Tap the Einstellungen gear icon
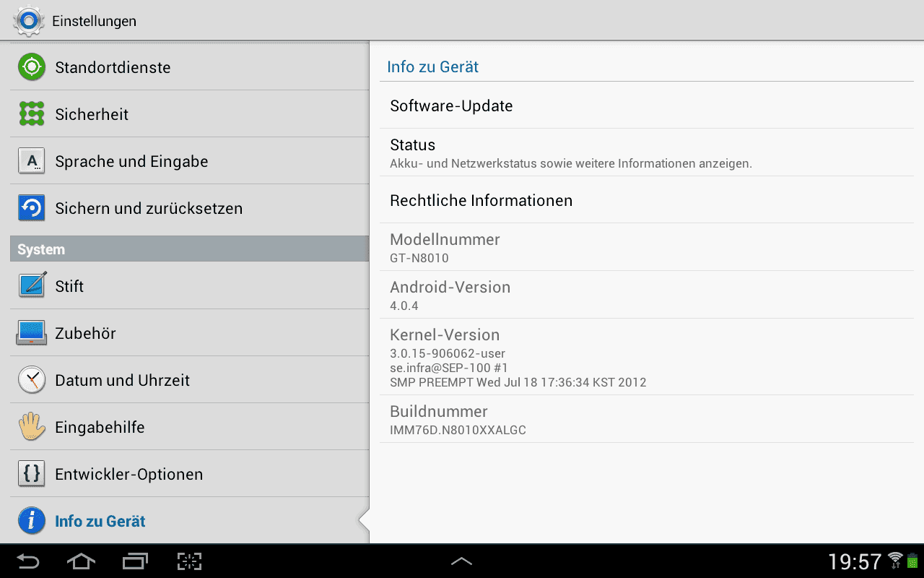The width and height of the screenshot is (924, 578). point(28,21)
